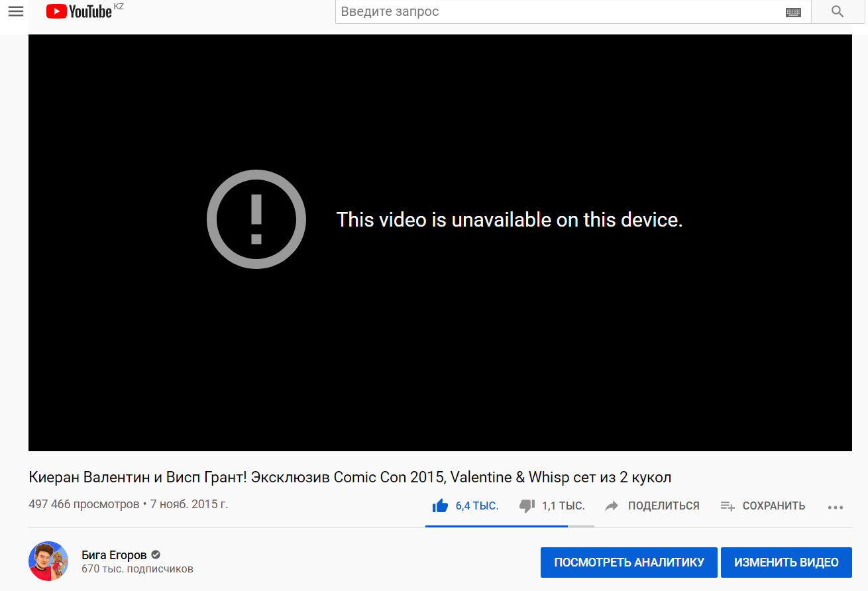
Task: Click the СОХРАНИТЬ save label
Action: click(774, 506)
